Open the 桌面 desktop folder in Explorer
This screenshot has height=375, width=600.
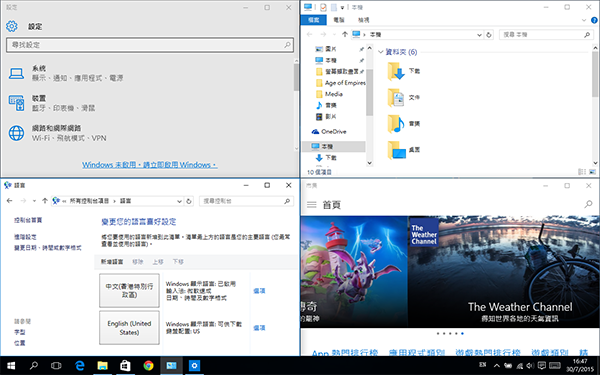pyautogui.click(x=396, y=150)
